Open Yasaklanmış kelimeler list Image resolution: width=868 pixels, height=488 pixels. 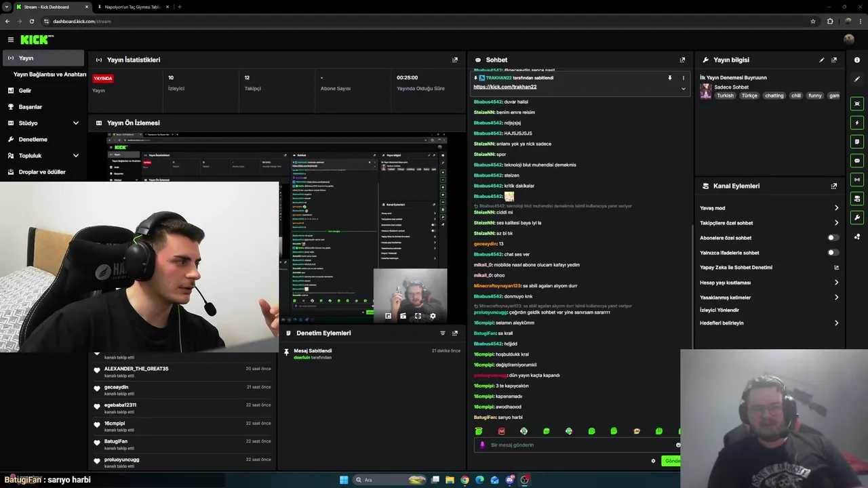click(770, 298)
